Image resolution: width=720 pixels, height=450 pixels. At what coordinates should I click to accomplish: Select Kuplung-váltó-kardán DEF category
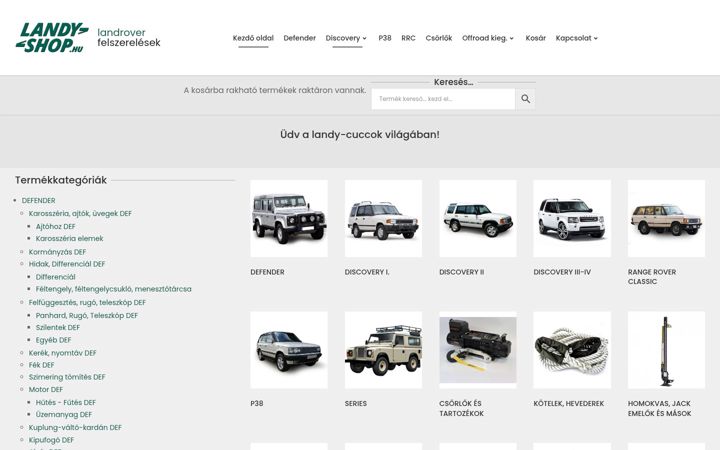(75, 428)
